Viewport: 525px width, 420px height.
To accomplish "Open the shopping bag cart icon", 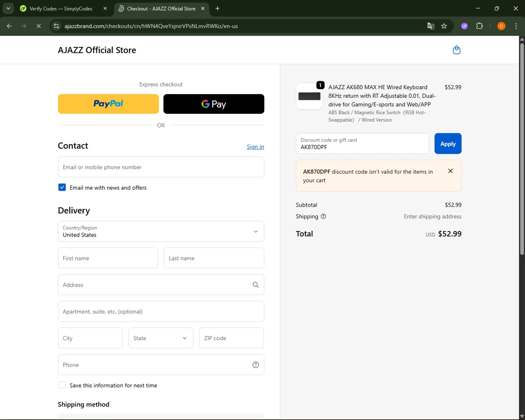I will pyautogui.click(x=456, y=50).
